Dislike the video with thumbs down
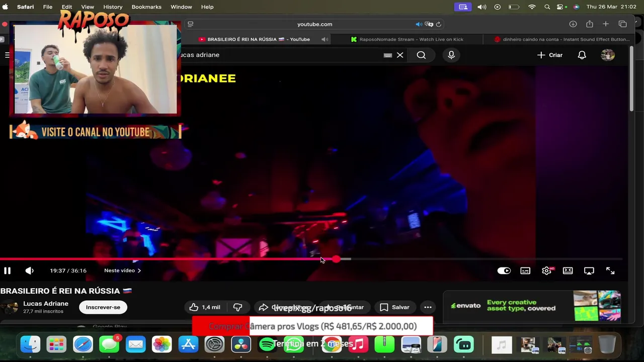The height and width of the screenshot is (362, 644). tap(238, 307)
